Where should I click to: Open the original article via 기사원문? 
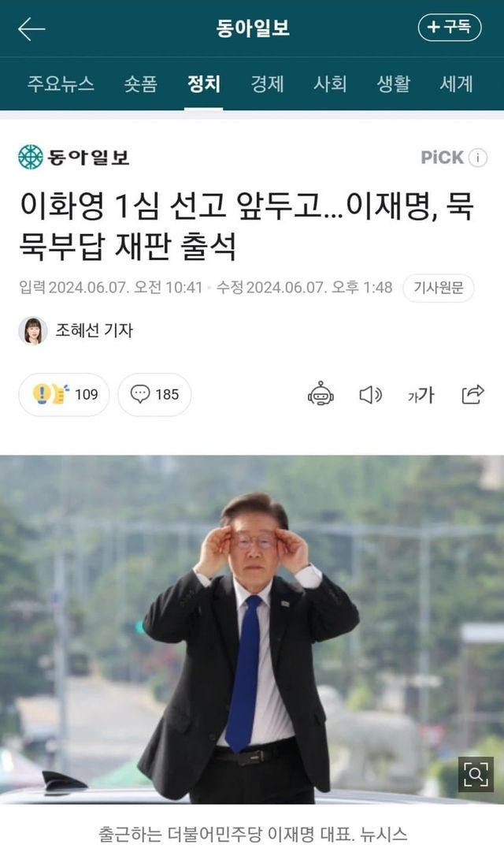[x=439, y=288]
